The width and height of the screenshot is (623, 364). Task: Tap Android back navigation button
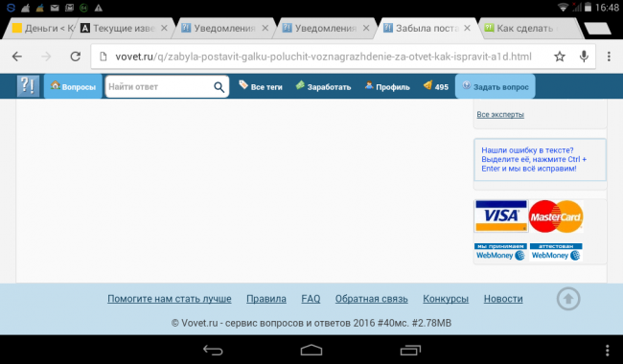point(213,350)
